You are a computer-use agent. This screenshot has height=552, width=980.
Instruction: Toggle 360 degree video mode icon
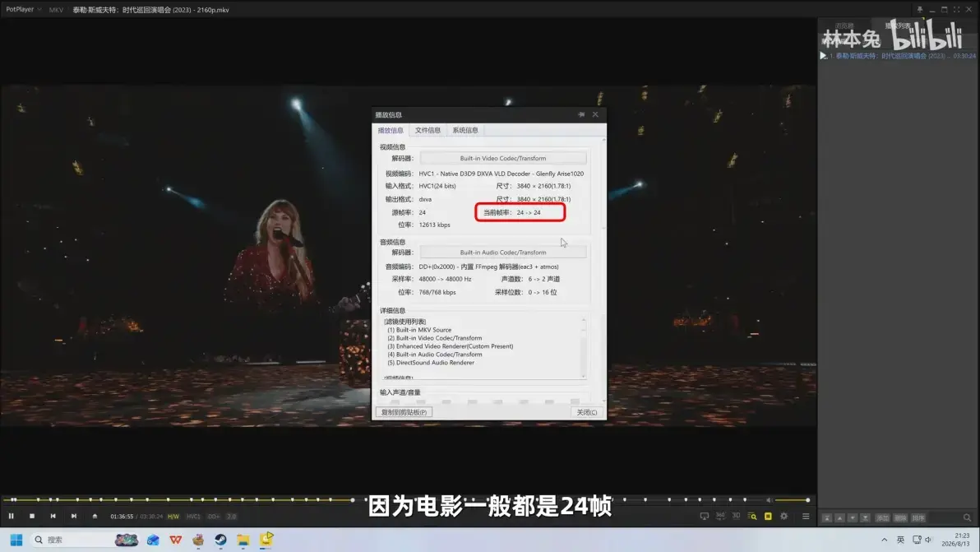[x=720, y=517]
